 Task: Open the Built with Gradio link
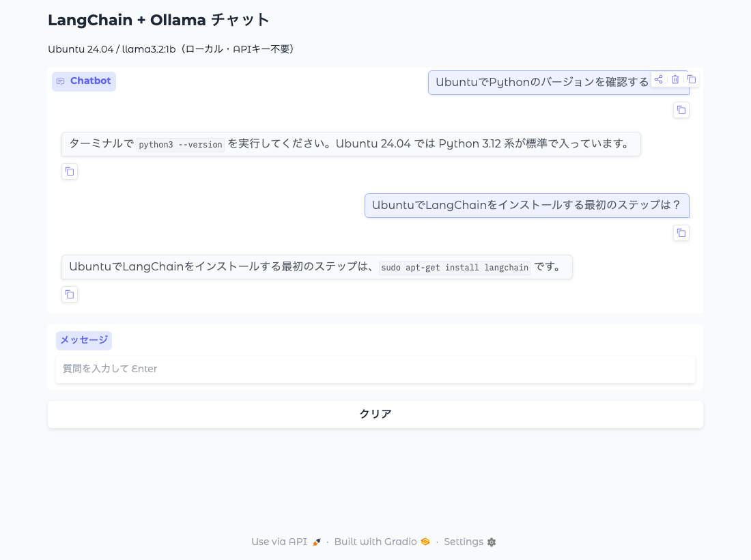pos(382,542)
